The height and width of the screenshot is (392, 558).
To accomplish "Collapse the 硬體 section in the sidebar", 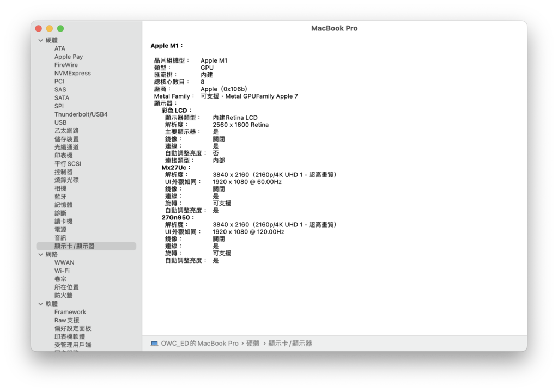I will click(x=41, y=40).
